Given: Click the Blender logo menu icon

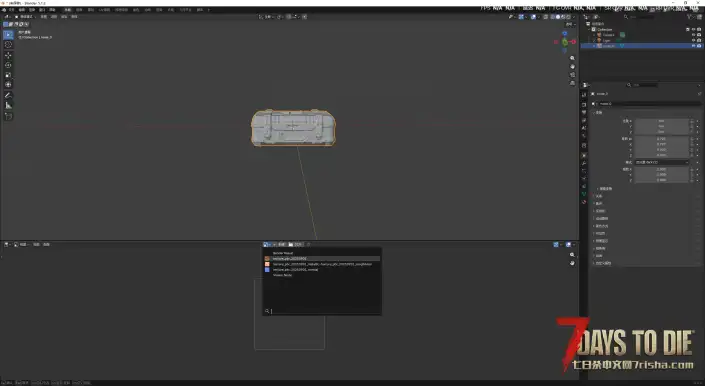Looking at the screenshot, I should (4, 9).
